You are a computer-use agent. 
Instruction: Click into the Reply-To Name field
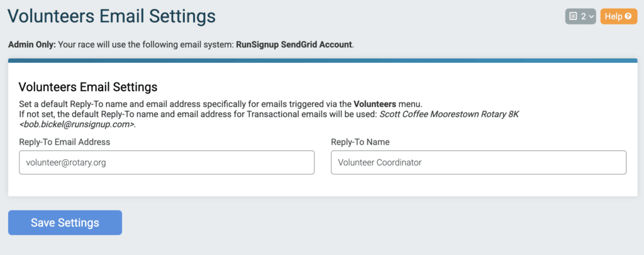(x=479, y=162)
